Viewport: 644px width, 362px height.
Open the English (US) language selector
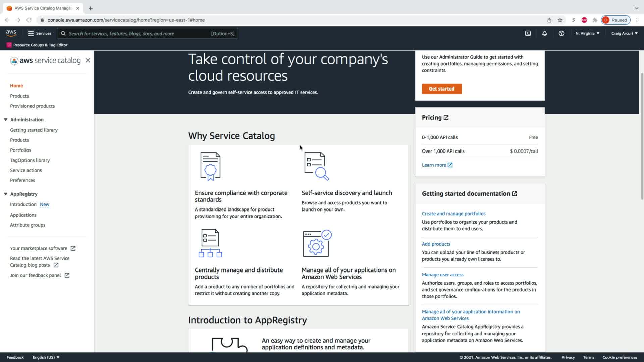point(46,357)
